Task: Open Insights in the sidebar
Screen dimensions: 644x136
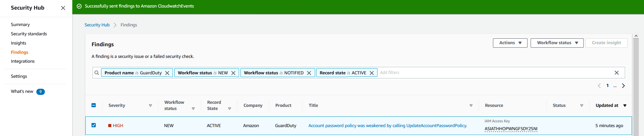Action: pyautogui.click(x=18, y=43)
